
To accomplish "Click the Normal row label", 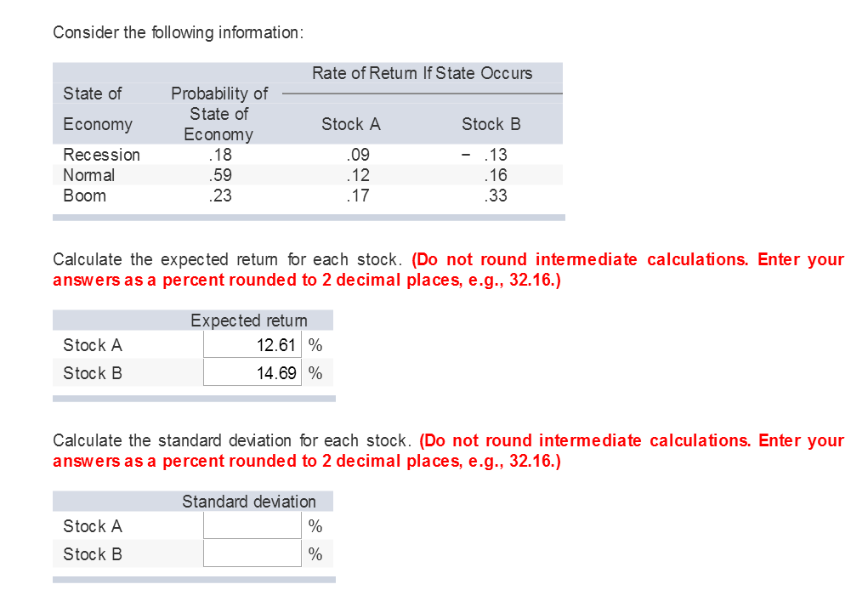I will 89,175.
